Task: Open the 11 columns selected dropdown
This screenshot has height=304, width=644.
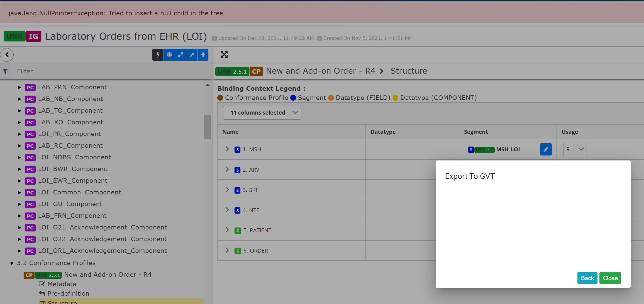Action: [262, 113]
